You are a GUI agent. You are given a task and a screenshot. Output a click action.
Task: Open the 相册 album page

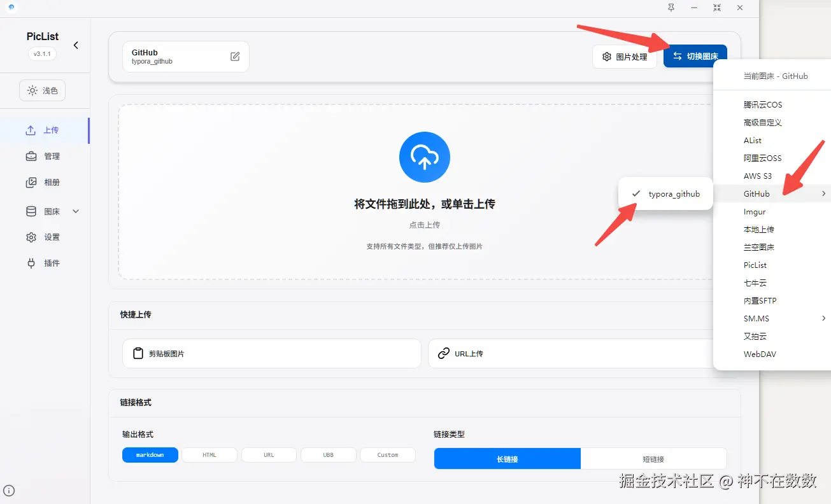(x=45, y=183)
